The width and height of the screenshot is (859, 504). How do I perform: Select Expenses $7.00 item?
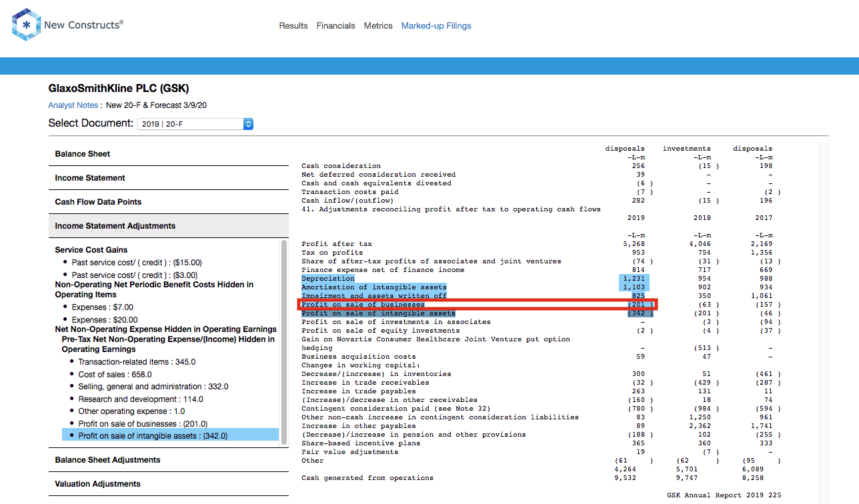point(102,307)
